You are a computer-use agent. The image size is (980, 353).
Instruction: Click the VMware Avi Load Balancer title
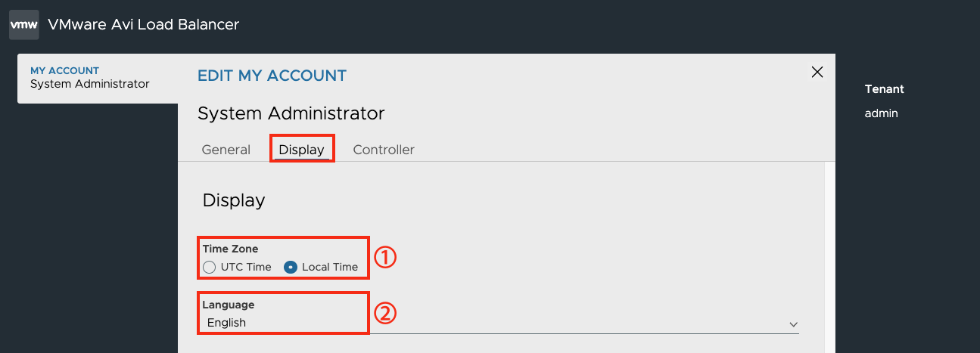pos(143,24)
